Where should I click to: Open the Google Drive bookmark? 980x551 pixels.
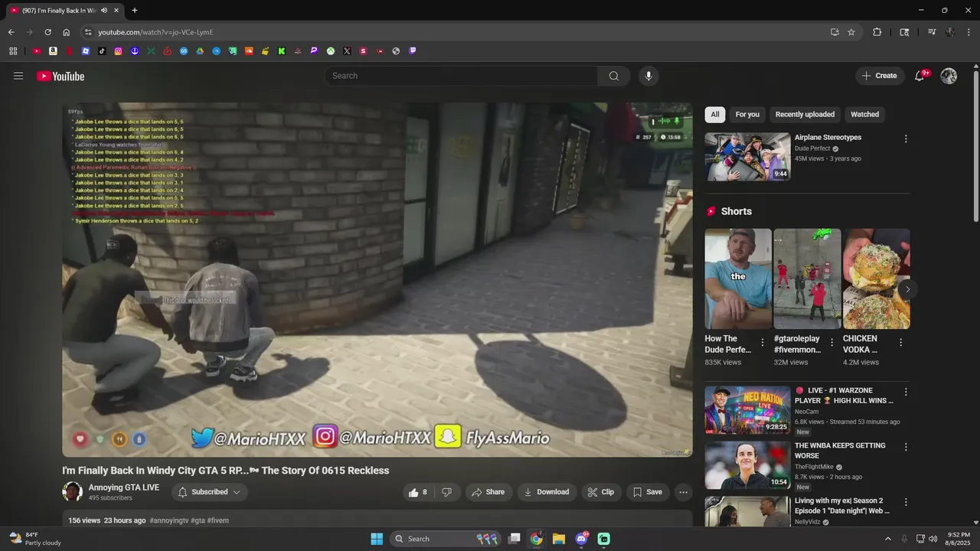[200, 51]
